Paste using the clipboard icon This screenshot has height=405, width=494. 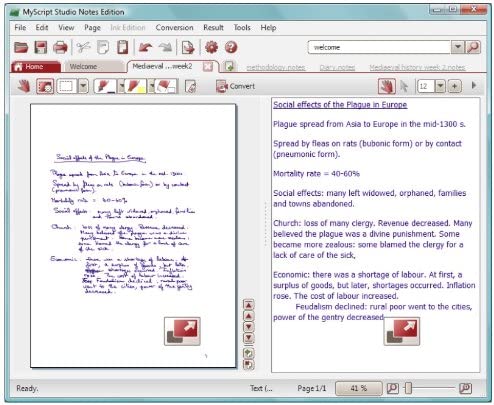[x=123, y=47]
